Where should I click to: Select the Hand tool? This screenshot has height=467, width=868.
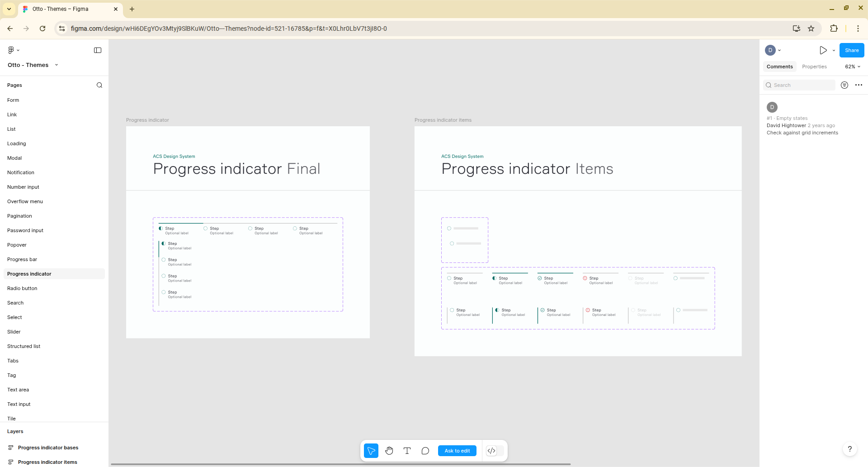click(389, 451)
